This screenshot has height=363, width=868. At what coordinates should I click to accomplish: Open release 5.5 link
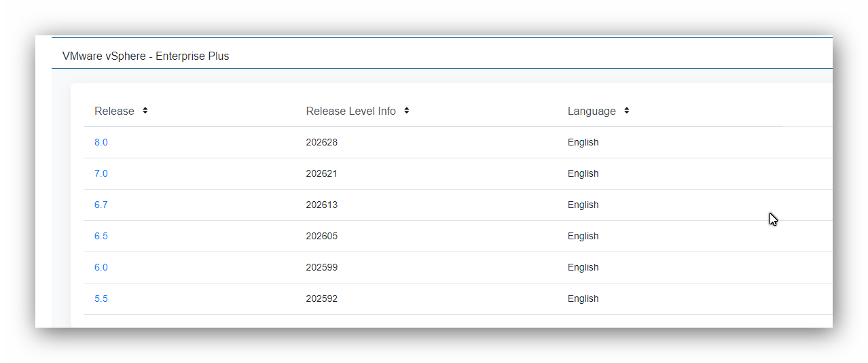pyautogui.click(x=101, y=298)
